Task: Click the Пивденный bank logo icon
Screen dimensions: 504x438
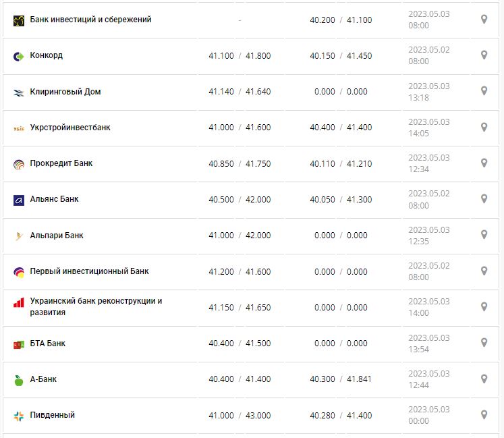Action: [19, 415]
